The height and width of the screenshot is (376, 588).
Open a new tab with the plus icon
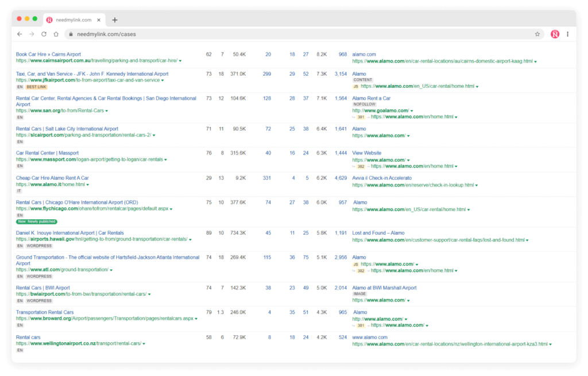114,19
